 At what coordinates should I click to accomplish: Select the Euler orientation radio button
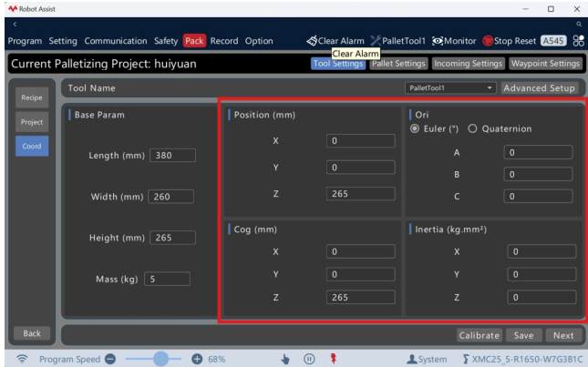click(415, 128)
